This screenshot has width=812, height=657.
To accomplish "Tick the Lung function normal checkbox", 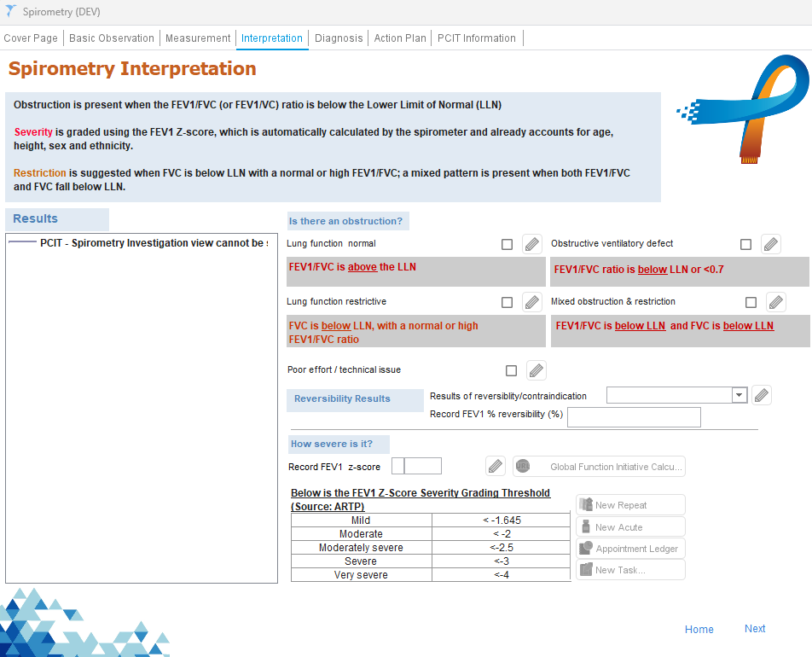I will [x=507, y=244].
